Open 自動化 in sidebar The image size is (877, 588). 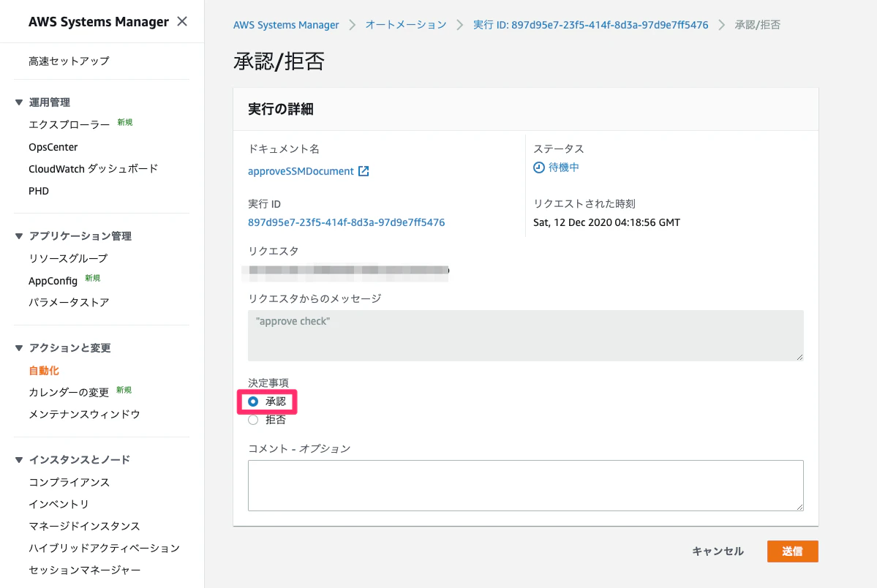point(44,370)
